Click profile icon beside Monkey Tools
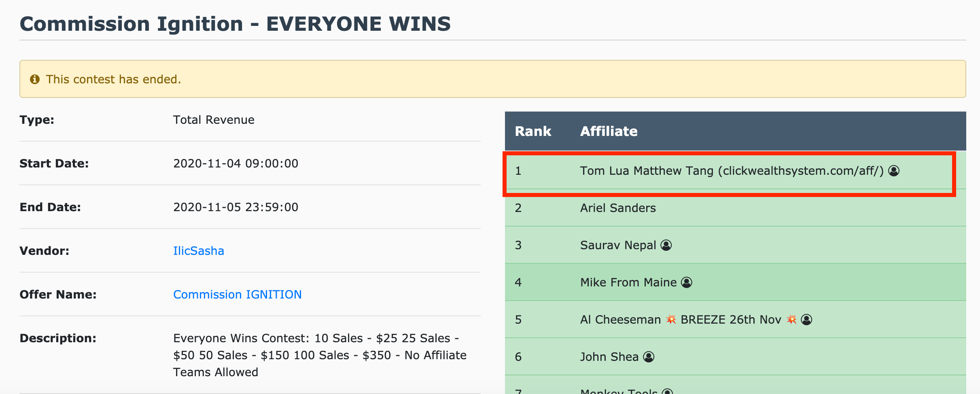980x394 pixels. 667,392
